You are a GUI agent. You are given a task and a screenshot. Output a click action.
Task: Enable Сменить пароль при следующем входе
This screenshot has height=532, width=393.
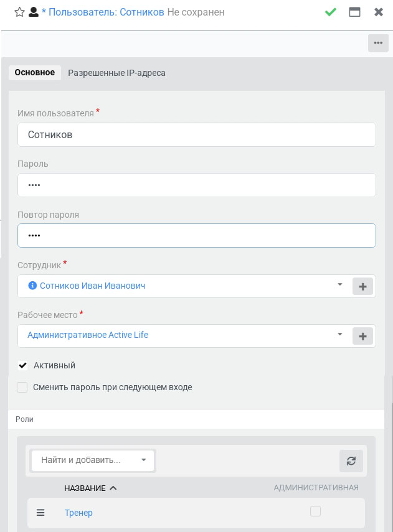click(x=22, y=387)
